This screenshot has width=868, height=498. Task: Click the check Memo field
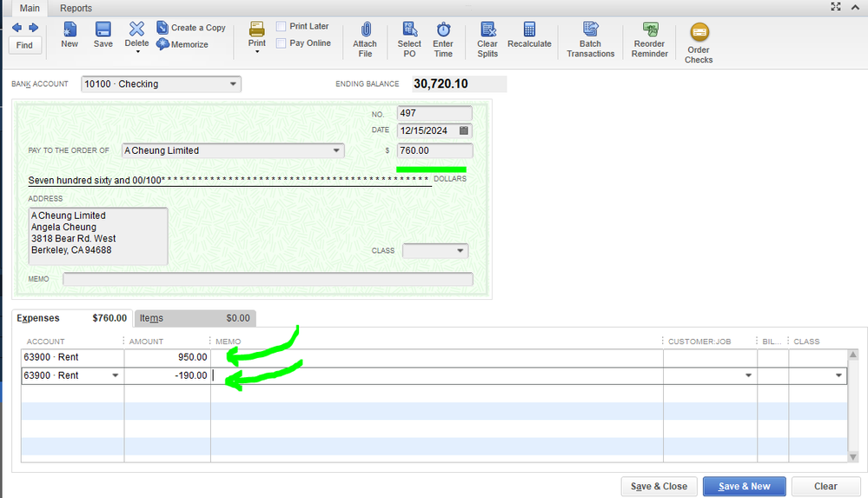click(268, 279)
